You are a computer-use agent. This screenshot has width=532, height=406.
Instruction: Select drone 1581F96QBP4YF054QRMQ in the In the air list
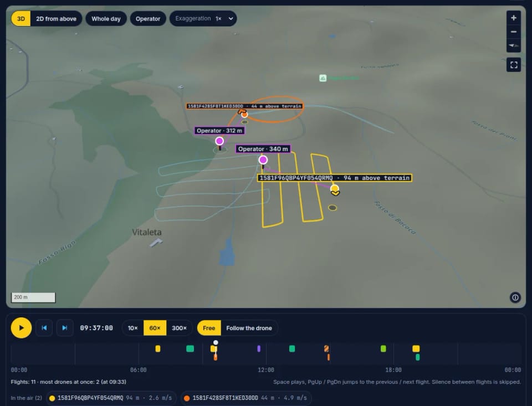click(111, 398)
